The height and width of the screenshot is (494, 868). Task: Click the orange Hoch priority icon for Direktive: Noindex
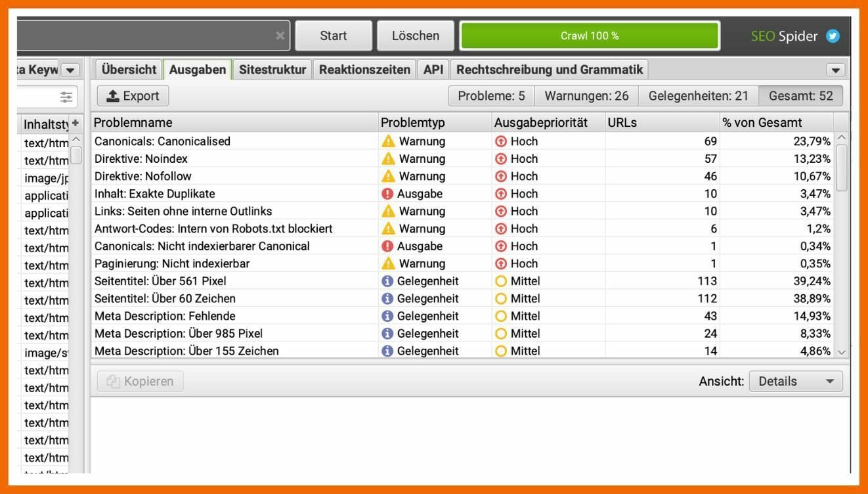point(500,158)
